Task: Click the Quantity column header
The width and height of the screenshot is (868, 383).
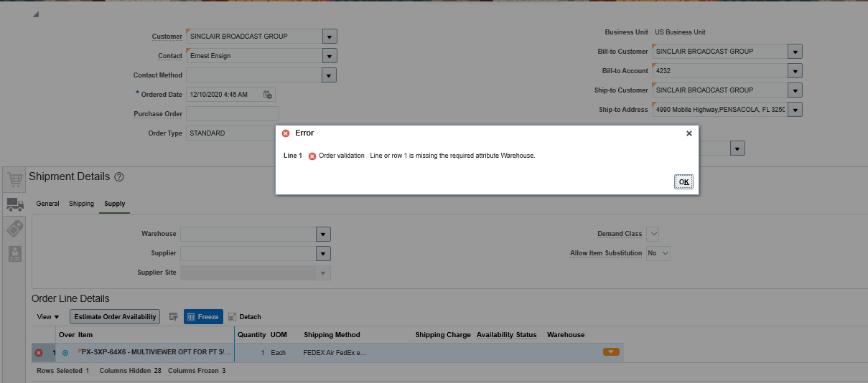Action: 252,335
